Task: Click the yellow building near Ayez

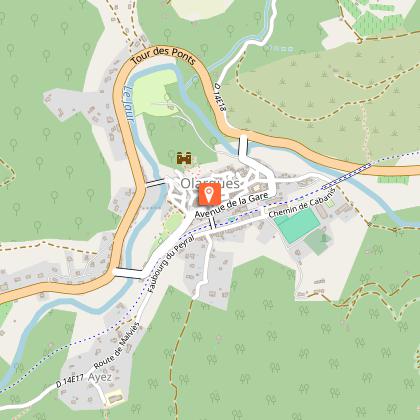Action: click(114, 398)
